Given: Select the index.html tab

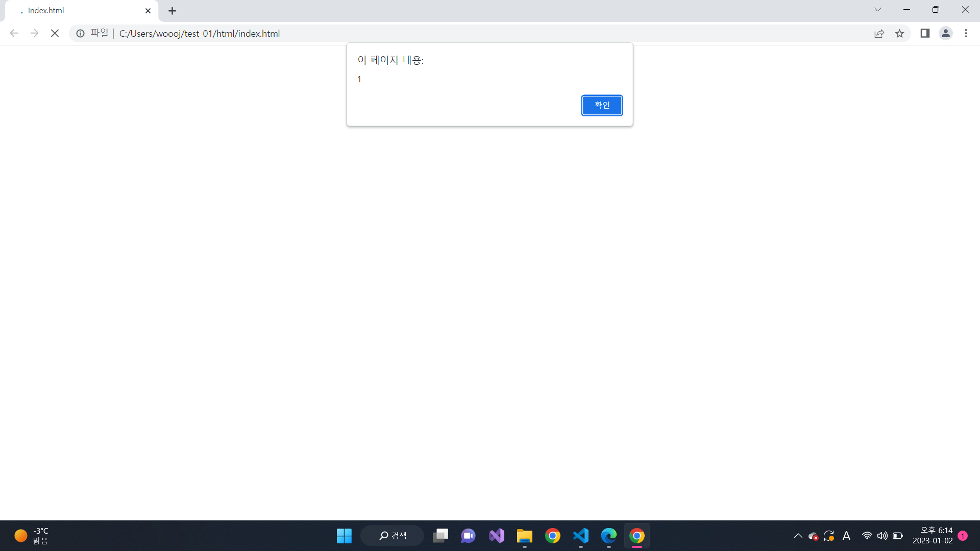Looking at the screenshot, I should point(77,11).
